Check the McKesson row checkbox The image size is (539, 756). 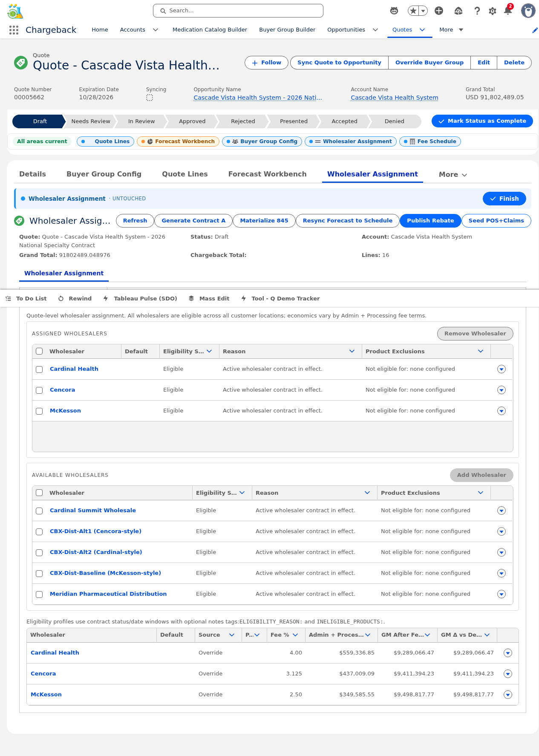pos(39,411)
